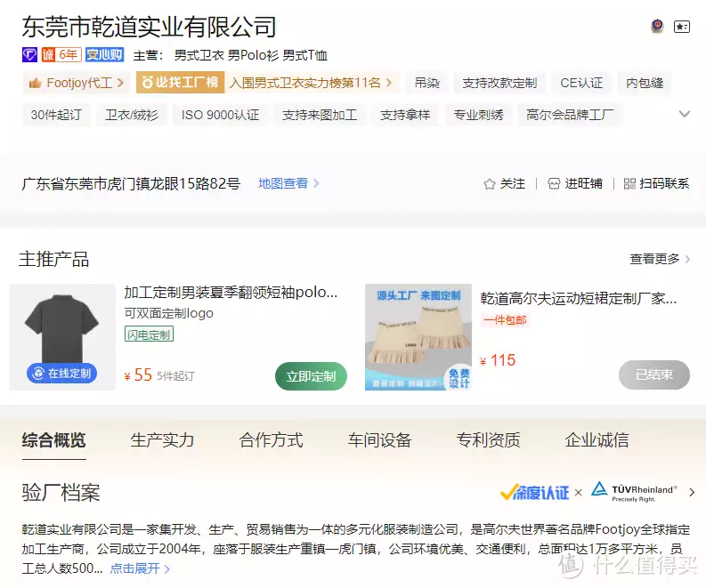Click the 已结束 button
706x588 pixels.
coord(654,375)
